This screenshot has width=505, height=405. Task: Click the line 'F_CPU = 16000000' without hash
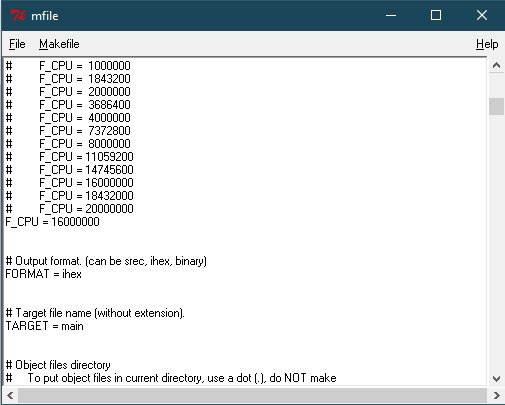click(x=52, y=222)
